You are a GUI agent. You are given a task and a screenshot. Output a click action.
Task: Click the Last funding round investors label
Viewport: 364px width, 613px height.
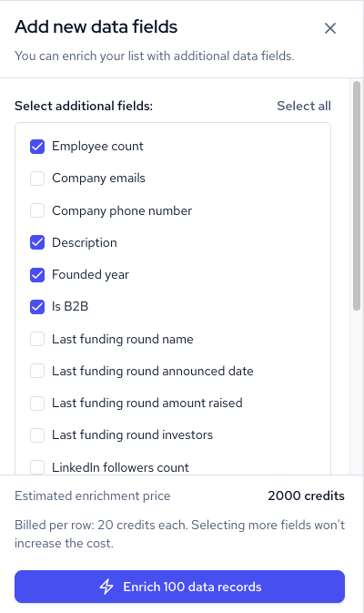click(132, 434)
